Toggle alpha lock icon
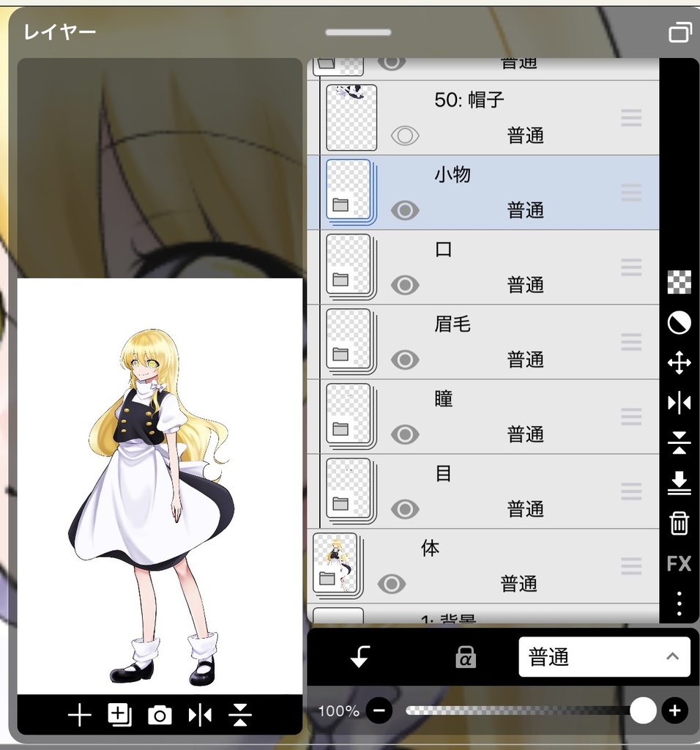Viewport: 700px width, 750px height. (465, 656)
